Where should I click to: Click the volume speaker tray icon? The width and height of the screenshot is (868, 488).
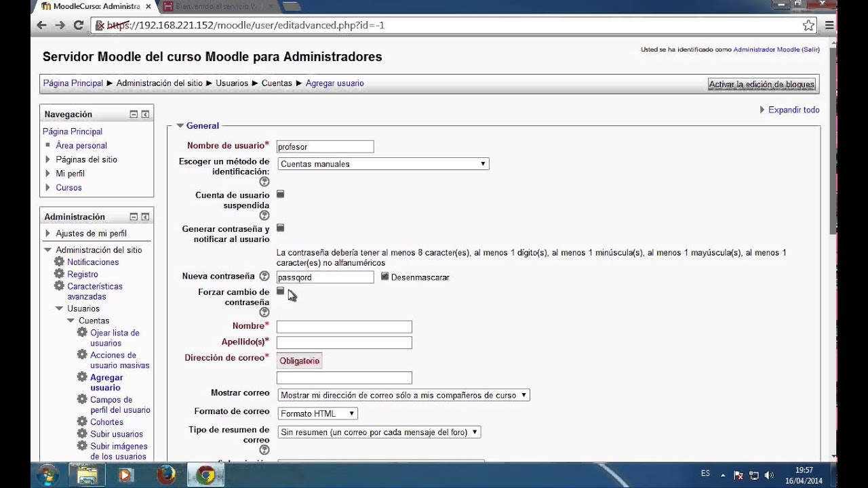(x=768, y=475)
